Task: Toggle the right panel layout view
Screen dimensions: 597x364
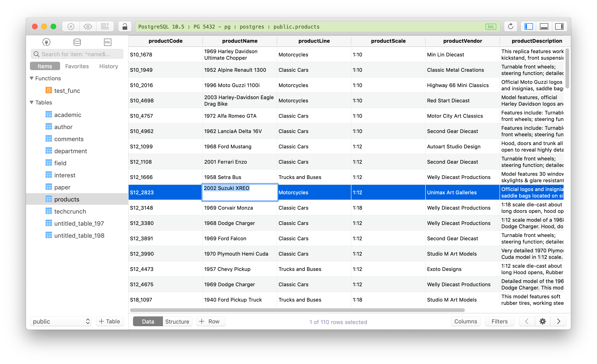Action: (x=559, y=26)
